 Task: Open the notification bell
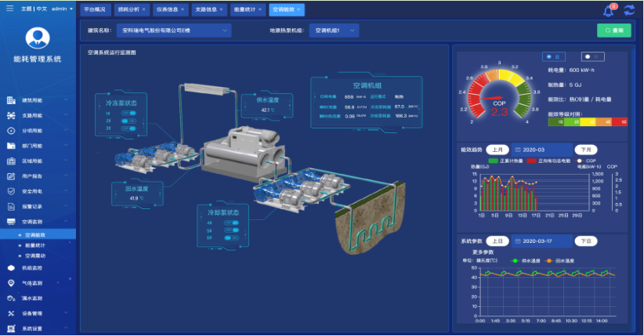pos(608,10)
